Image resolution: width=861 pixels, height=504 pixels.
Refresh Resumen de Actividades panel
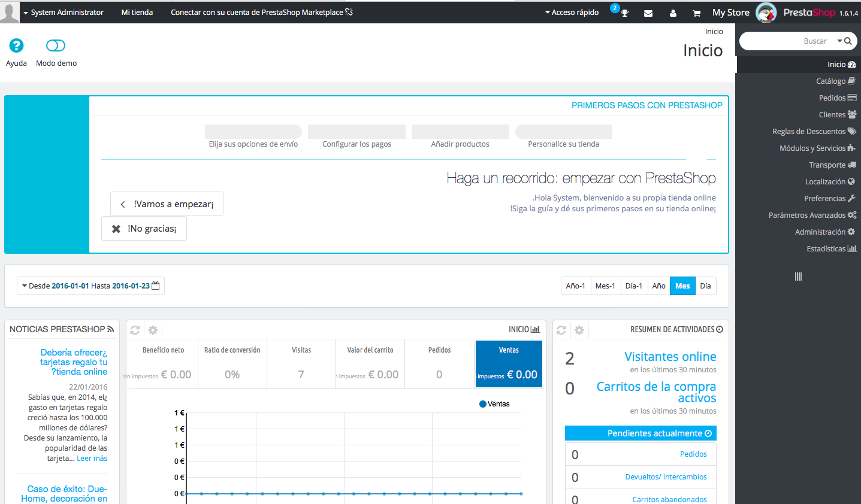(x=561, y=330)
